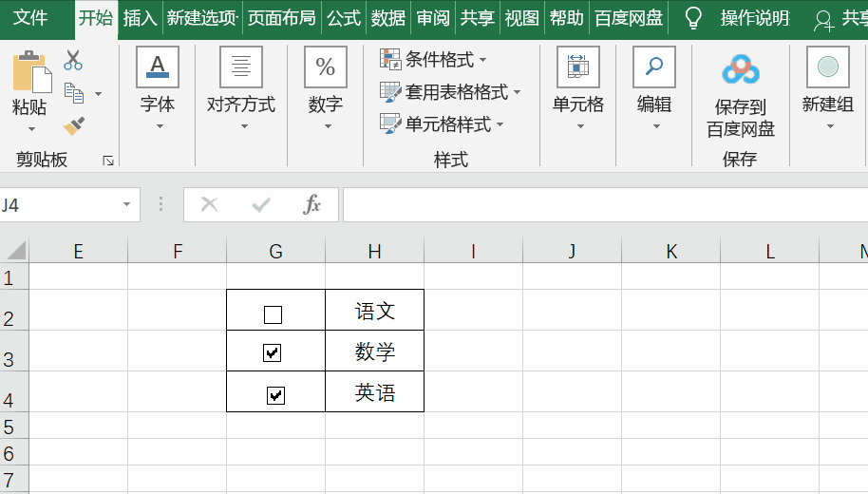The width and height of the screenshot is (868, 494).
Task: Expand the Copy dropdown arrow
Action: click(x=98, y=94)
